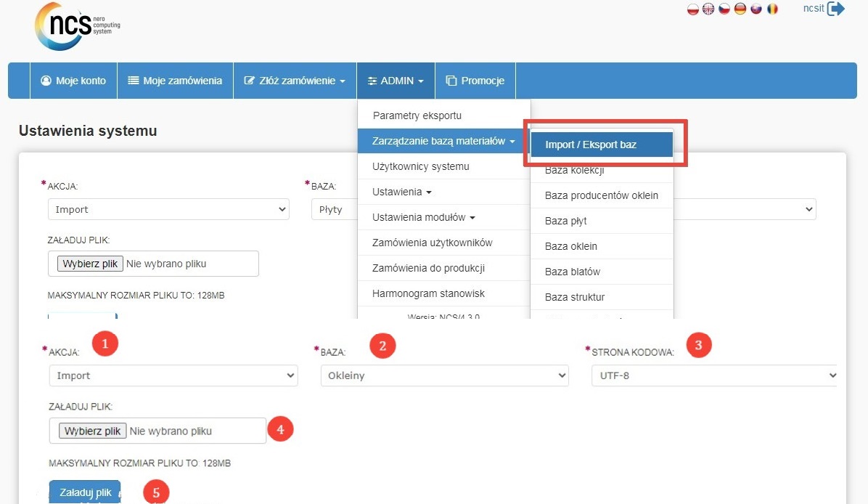The height and width of the screenshot is (504, 868).
Task: Open Baza płyt from submenu
Action: coord(565,221)
